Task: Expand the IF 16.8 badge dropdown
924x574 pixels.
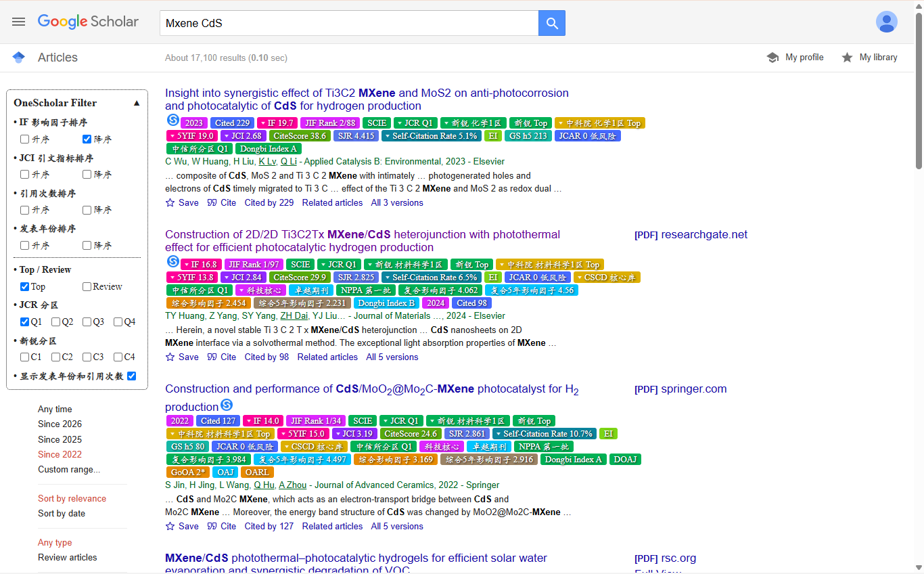Action: tap(201, 265)
